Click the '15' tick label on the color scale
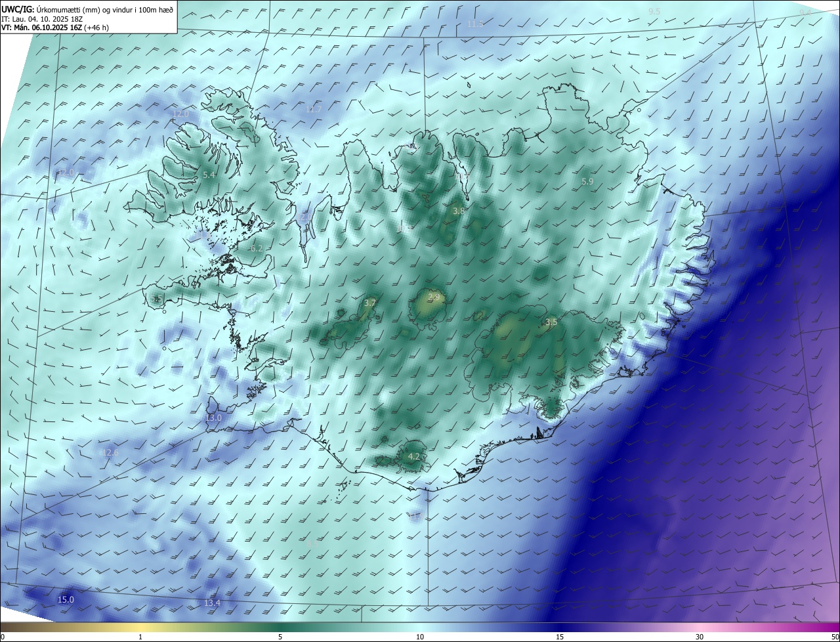 point(560,637)
